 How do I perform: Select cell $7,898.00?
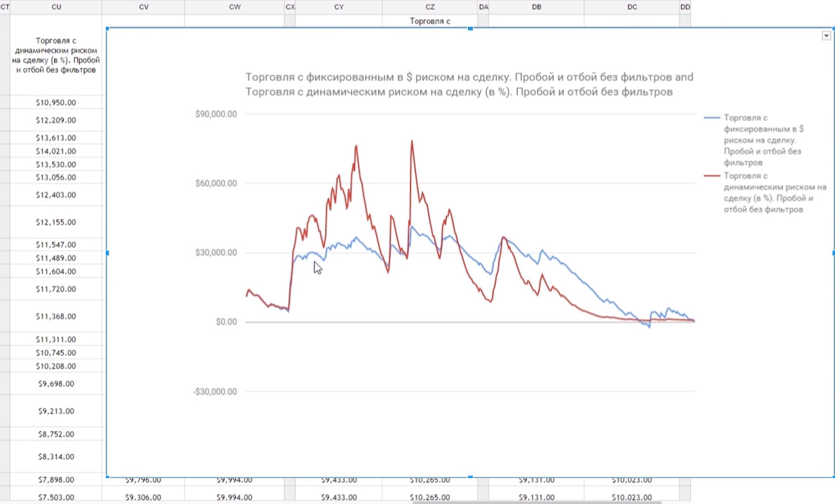[56, 479]
